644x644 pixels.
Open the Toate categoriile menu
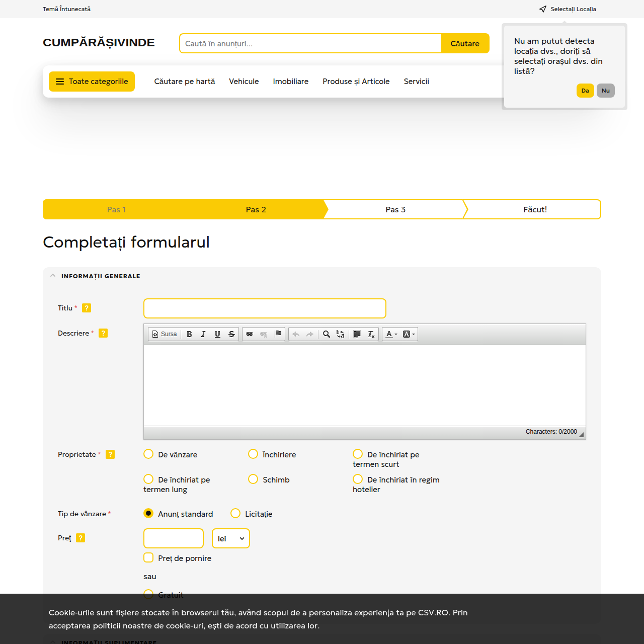pyautogui.click(x=92, y=82)
